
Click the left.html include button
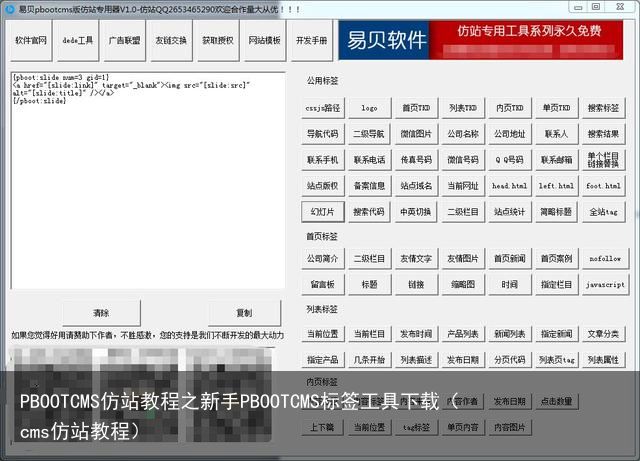tap(556, 186)
